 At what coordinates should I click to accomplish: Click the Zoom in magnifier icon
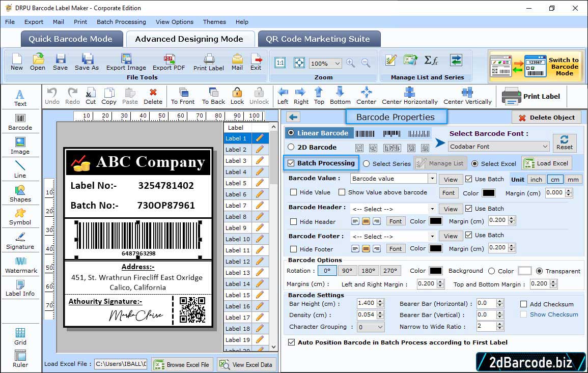(351, 63)
